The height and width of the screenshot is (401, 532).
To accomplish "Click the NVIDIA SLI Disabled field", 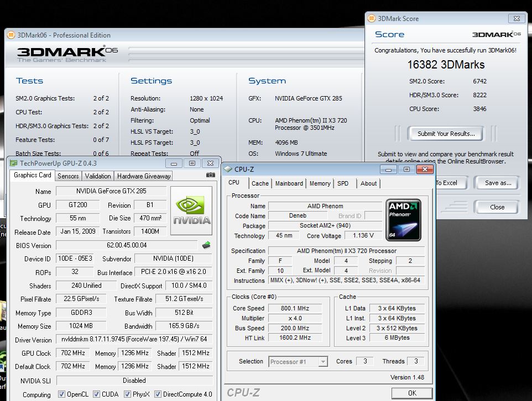I will pos(134,381).
